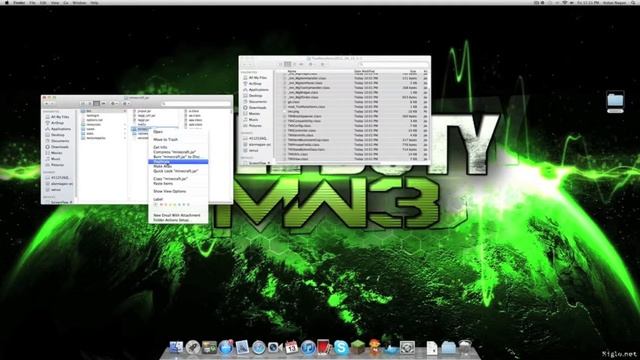Pick the red label color dot
Image resolution: width=640 pixels, height=360 pixels.
162,204
